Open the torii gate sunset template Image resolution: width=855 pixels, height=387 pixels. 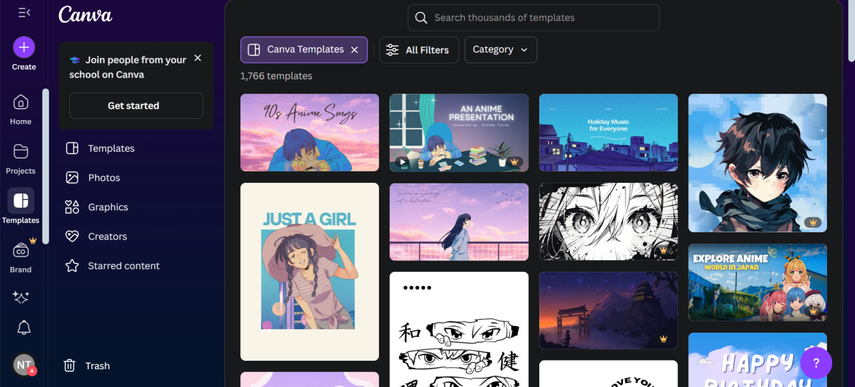[609, 311]
